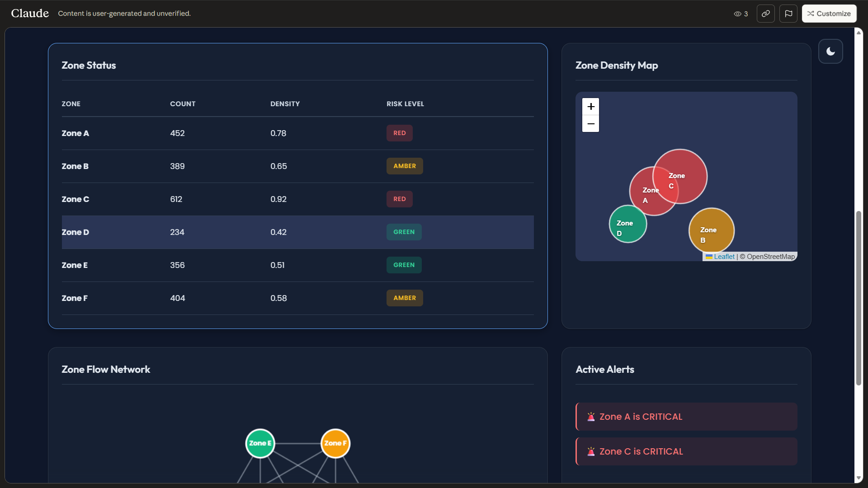
Task: Click the flag report icon
Action: (x=788, y=14)
